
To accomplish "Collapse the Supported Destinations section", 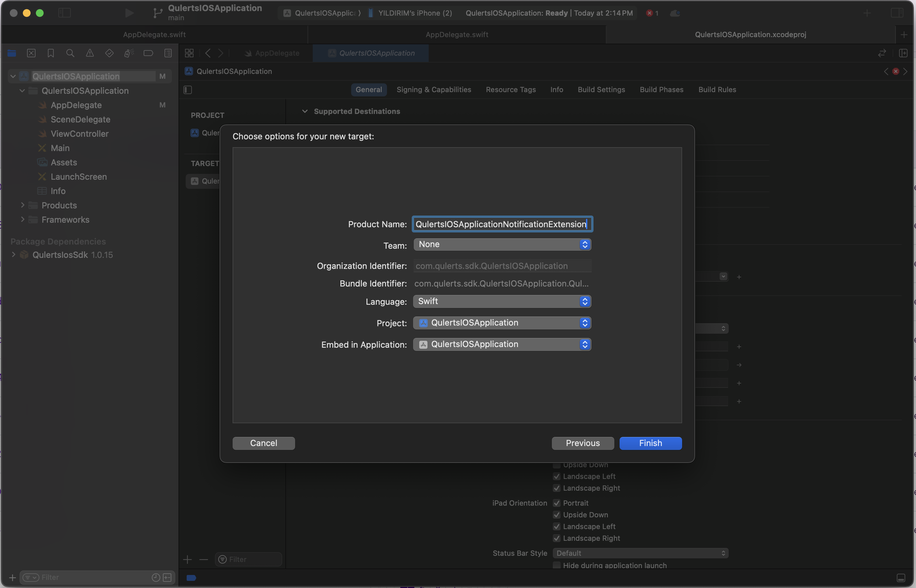I will 305,111.
